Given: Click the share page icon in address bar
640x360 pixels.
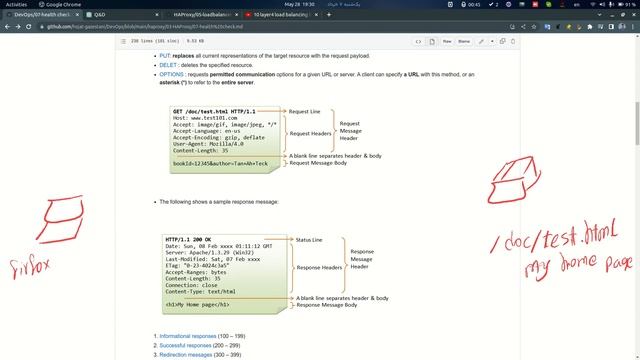Looking at the screenshot, I should coord(523,27).
